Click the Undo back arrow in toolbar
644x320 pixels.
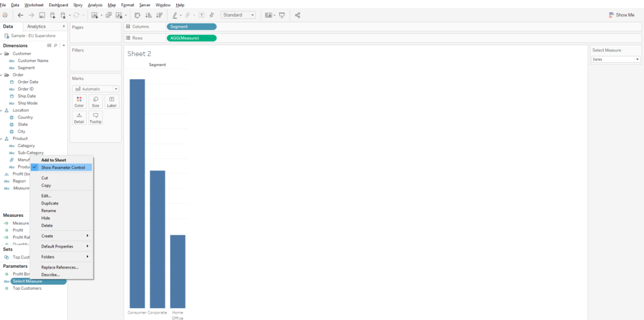[x=21, y=15]
